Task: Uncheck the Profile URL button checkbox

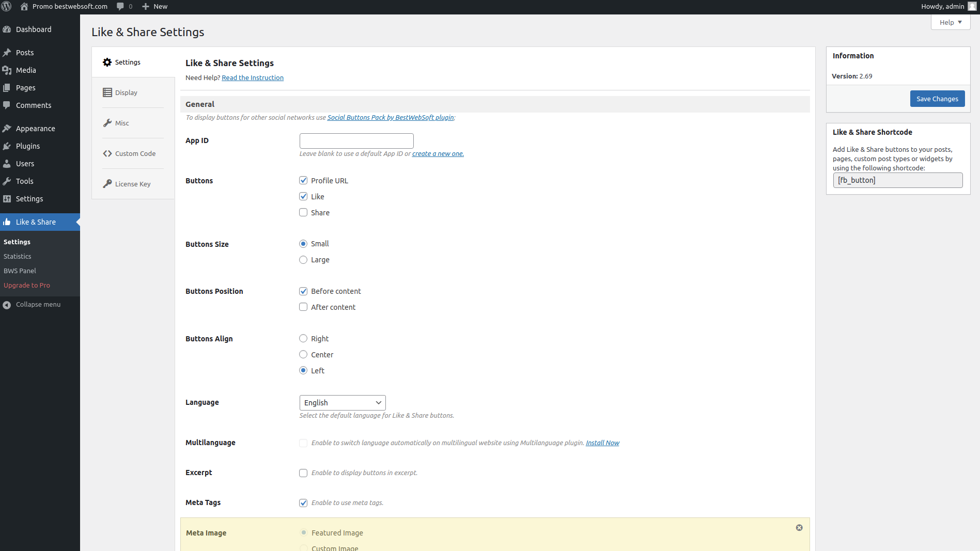Action: [x=303, y=181]
